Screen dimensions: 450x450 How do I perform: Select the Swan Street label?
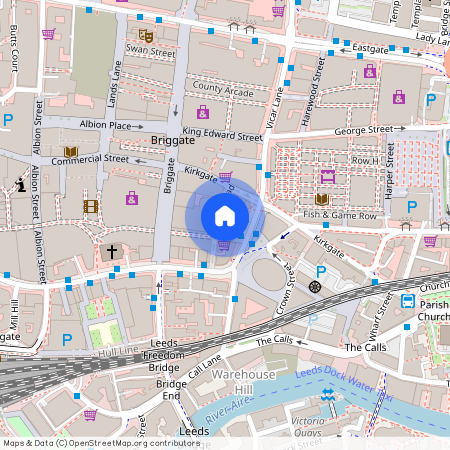[150, 50]
